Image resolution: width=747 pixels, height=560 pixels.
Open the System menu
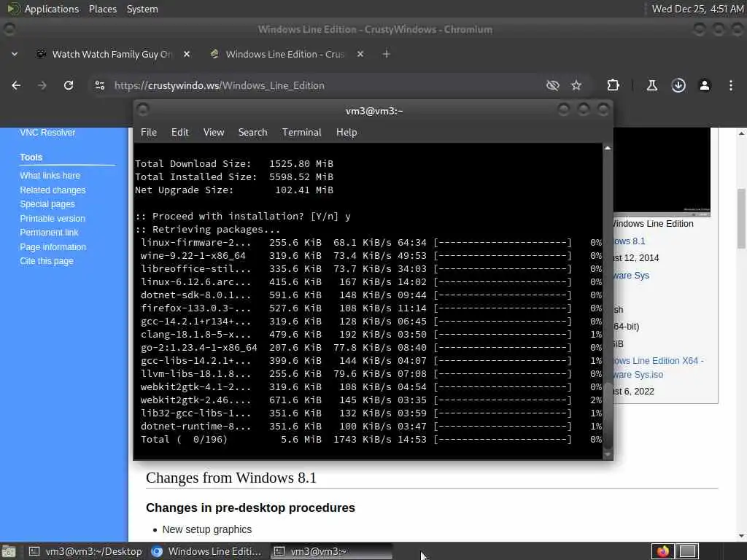[142, 9]
